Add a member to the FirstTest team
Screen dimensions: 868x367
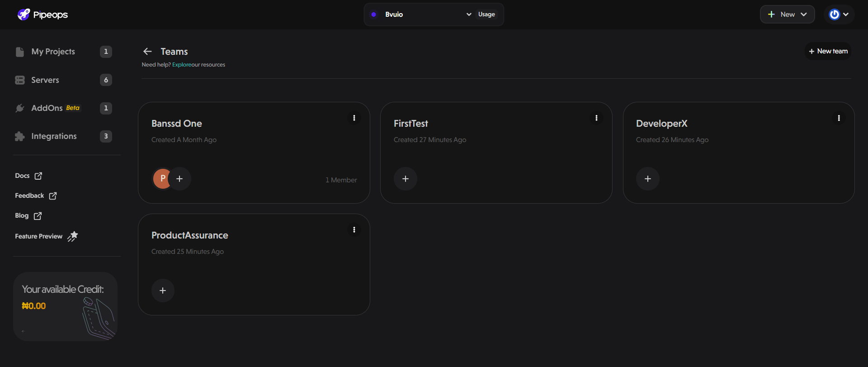[406, 179]
